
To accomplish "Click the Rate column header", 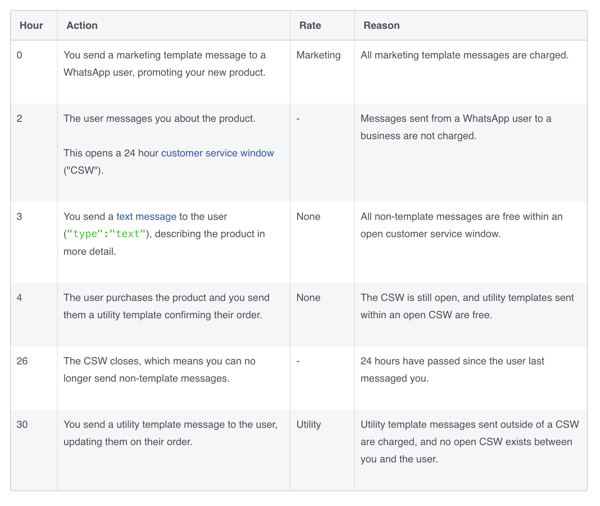I will coord(310,25).
